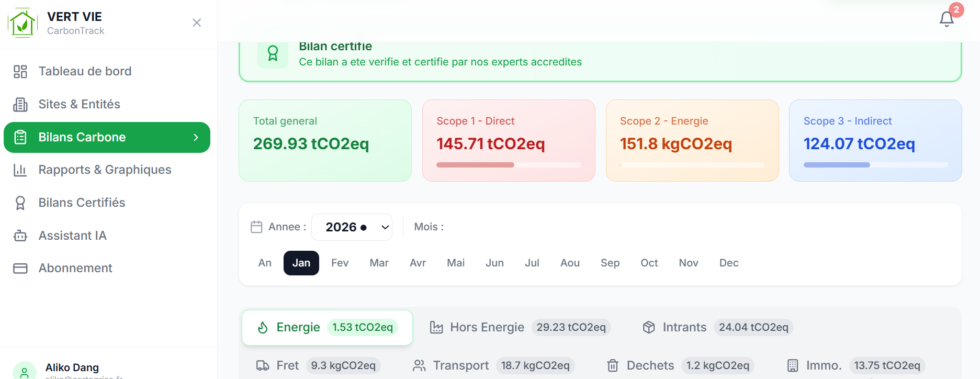Viewport: 980px width, 379px height.
Task: Close the sidebar with the X icon
Action: [x=197, y=23]
